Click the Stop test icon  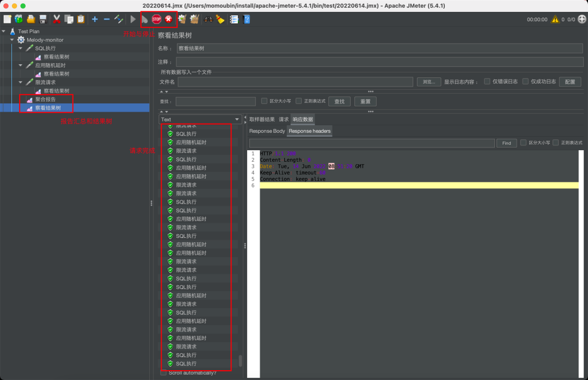pyautogui.click(x=157, y=19)
